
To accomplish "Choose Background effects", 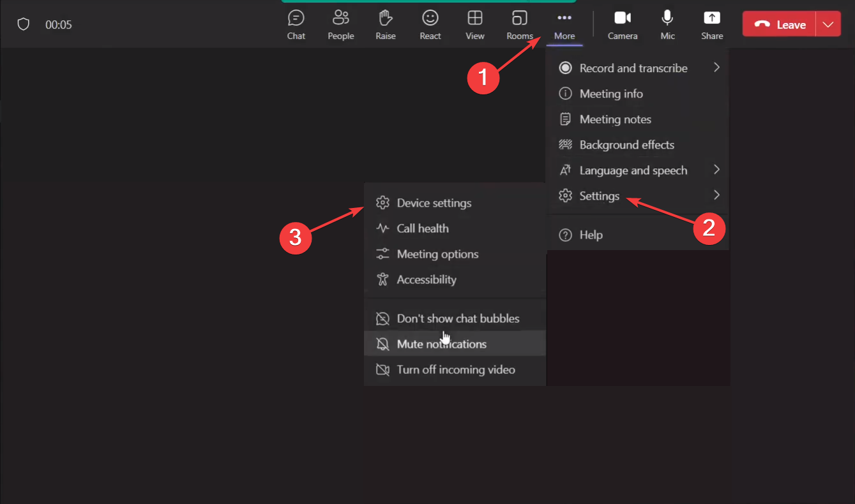I will (x=637, y=145).
